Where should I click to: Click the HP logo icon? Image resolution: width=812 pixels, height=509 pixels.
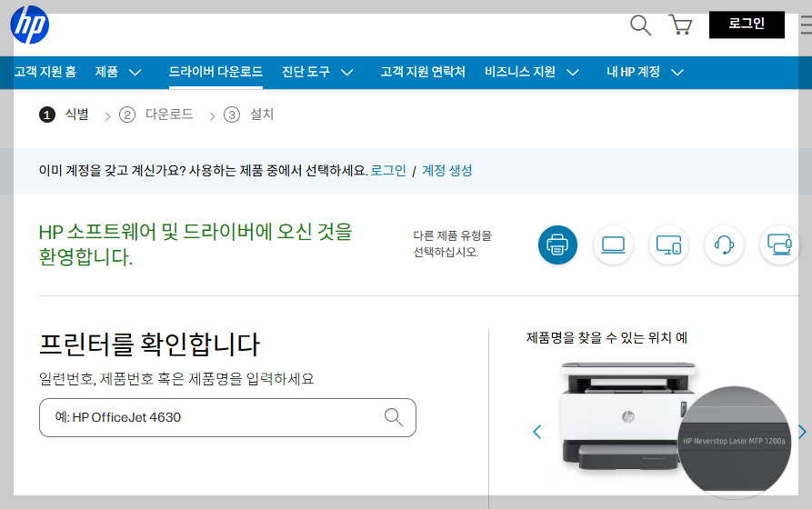coord(29,25)
